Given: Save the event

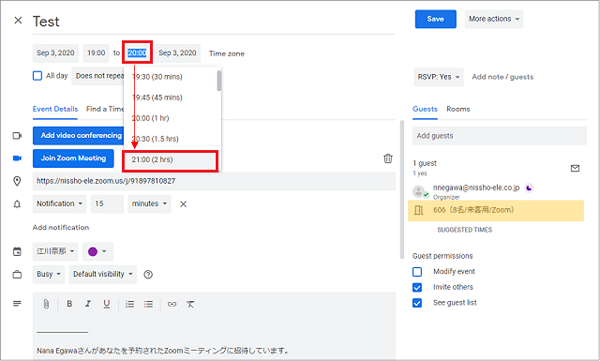Looking at the screenshot, I should click(x=435, y=19).
